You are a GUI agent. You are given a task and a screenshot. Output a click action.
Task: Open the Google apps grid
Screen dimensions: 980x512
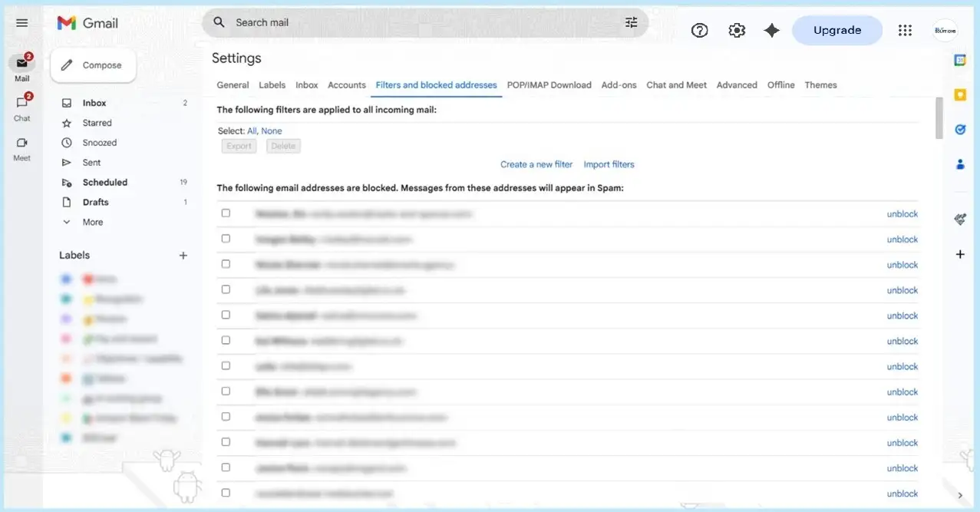click(x=905, y=31)
